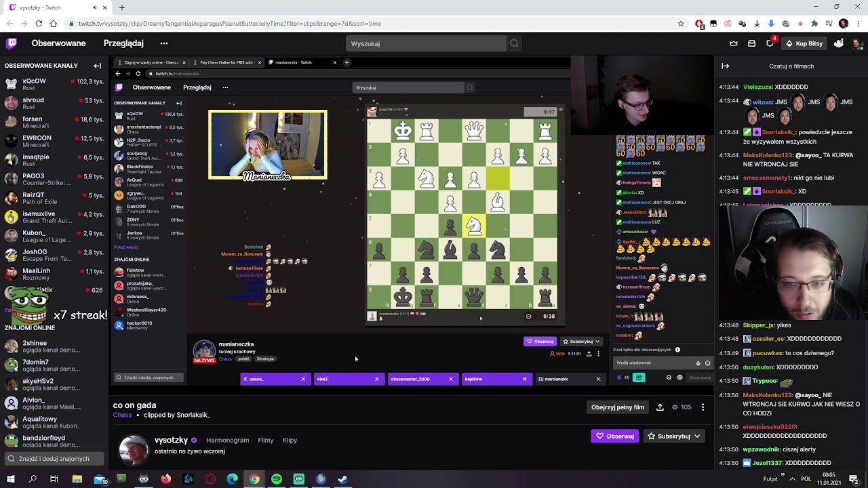This screenshot has height=488, width=868.
Task: Click POL language indicator in tray
Action: [806, 479]
